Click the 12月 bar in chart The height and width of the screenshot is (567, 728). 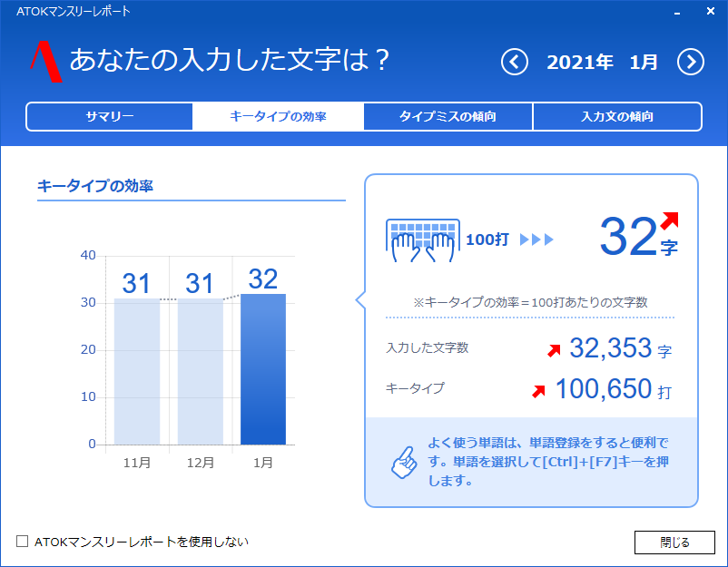200,371
